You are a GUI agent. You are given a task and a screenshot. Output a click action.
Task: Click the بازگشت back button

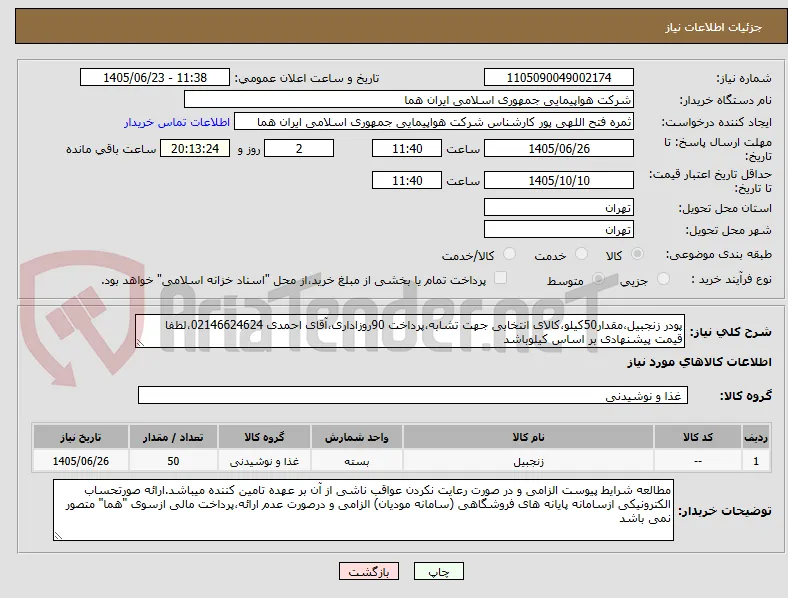[369, 571]
